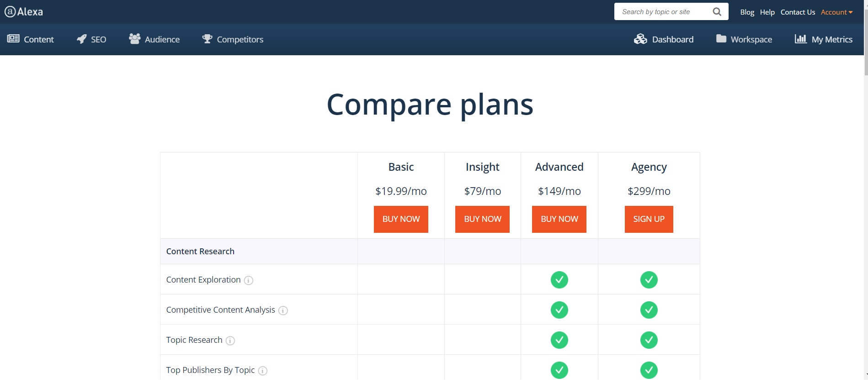
Task: Click Agency checkmark for Topic Research
Action: click(x=649, y=340)
